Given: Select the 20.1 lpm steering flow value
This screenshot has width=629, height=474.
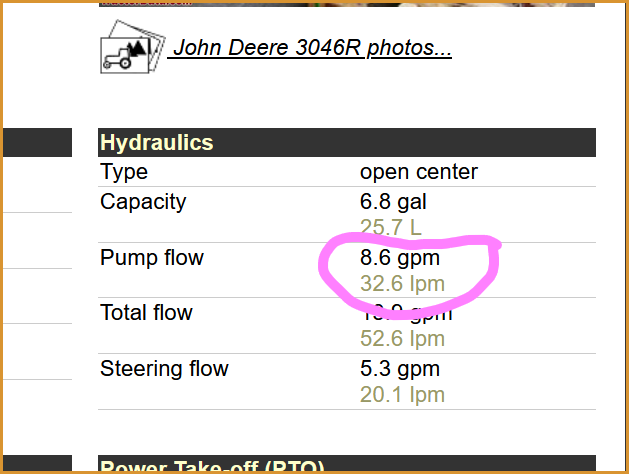Looking at the screenshot, I should pos(402,395).
